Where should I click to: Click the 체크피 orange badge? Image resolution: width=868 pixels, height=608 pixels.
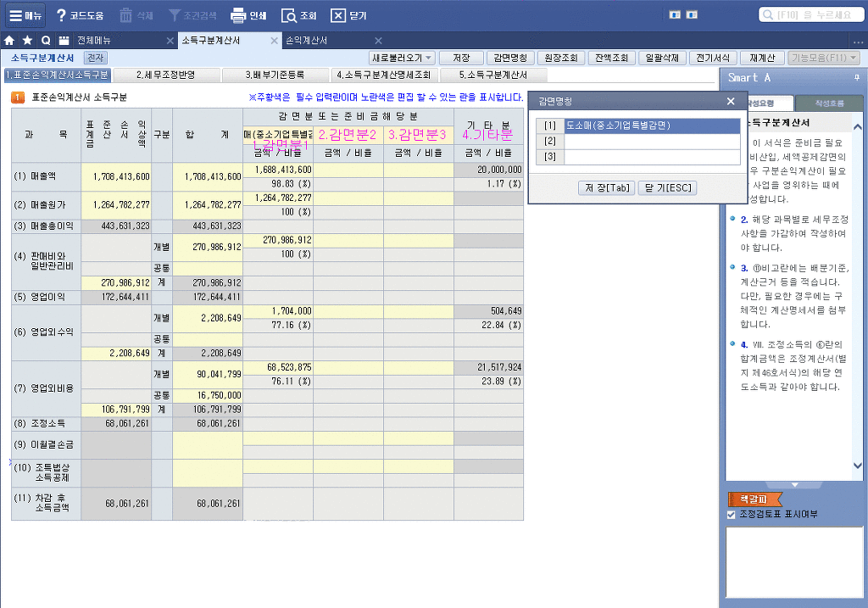pyautogui.click(x=754, y=499)
